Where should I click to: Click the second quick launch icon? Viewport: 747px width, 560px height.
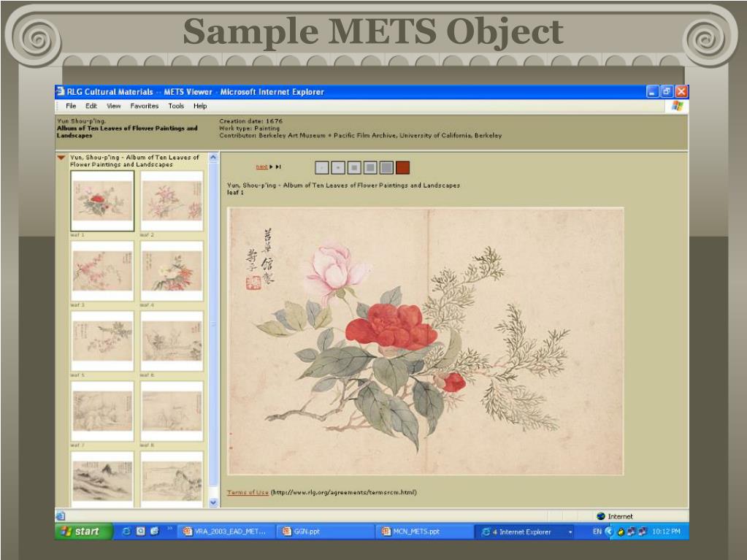[x=140, y=532]
